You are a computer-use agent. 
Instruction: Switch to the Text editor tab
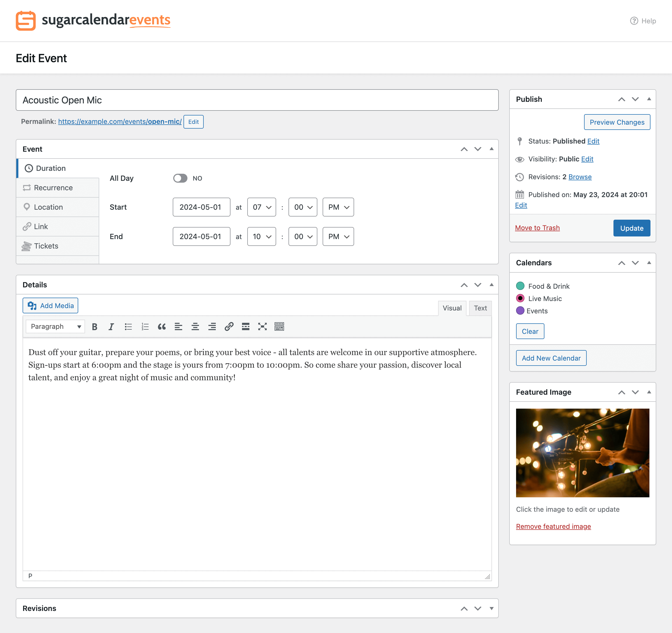coord(480,308)
